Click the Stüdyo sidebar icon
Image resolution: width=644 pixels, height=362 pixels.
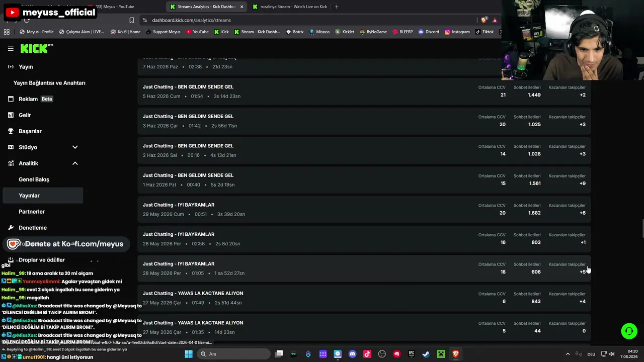click(11, 147)
